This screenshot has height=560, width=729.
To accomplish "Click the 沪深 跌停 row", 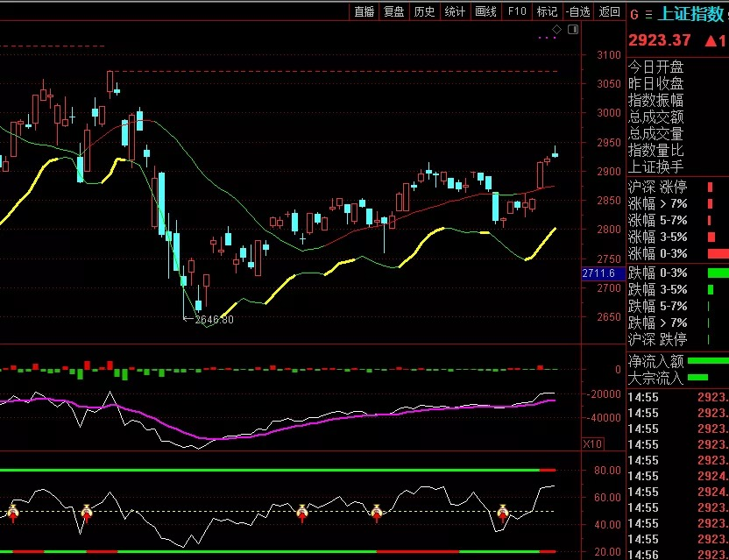I will click(x=678, y=339).
